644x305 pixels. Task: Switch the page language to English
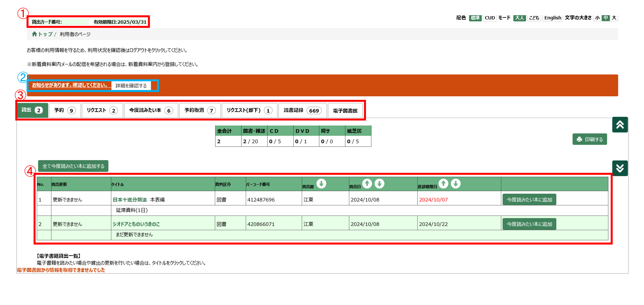553,18
